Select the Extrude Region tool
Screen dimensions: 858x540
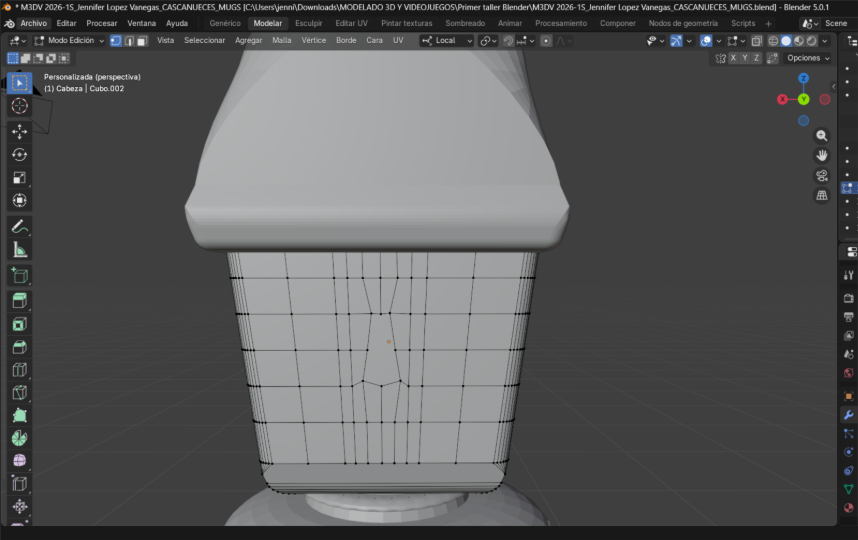click(x=19, y=300)
